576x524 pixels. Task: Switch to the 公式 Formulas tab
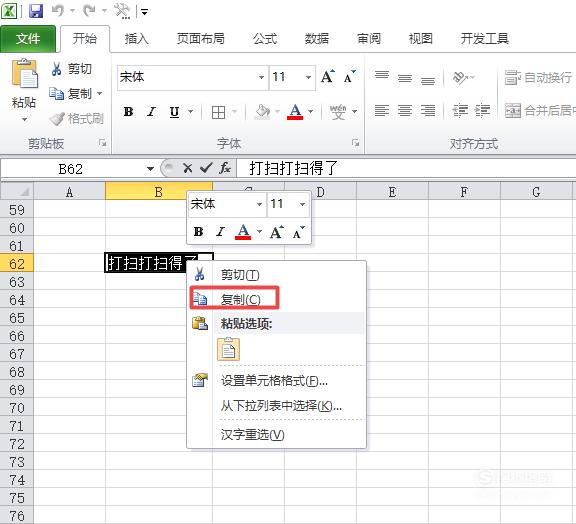264,39
